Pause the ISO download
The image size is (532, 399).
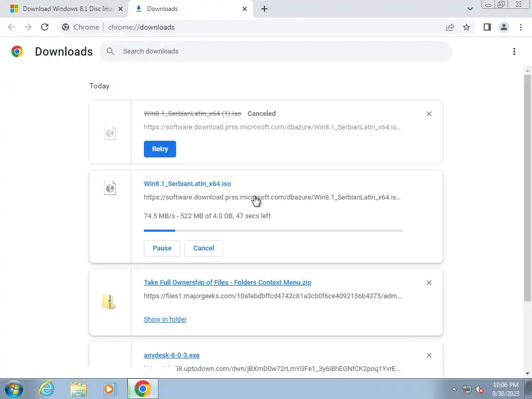(x=162, y=248)
